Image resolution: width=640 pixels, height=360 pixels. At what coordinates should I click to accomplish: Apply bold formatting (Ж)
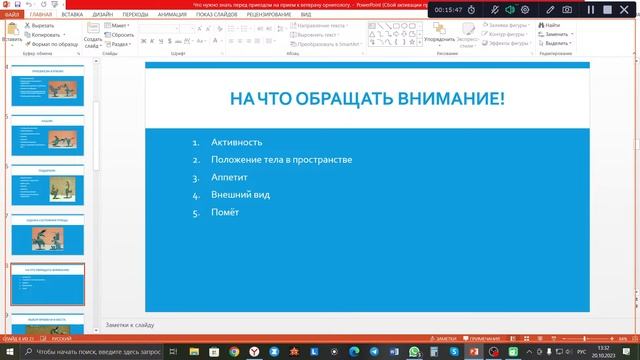click(144, 41)
